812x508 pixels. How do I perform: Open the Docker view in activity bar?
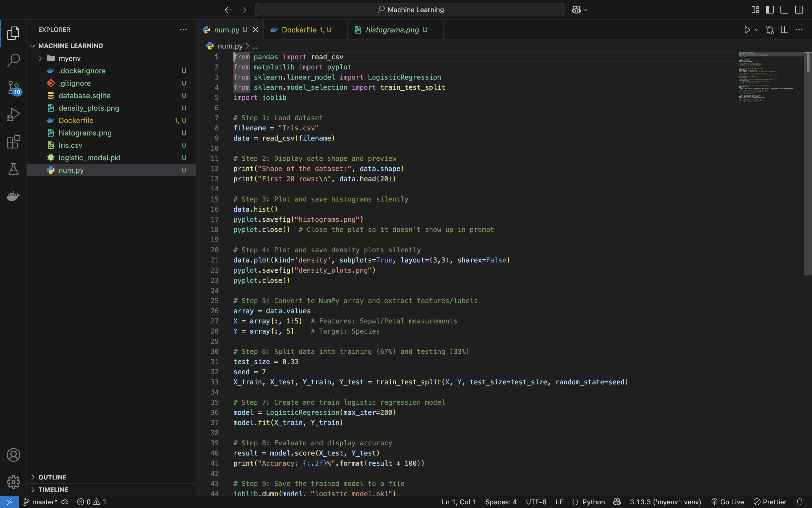(14, 196)
